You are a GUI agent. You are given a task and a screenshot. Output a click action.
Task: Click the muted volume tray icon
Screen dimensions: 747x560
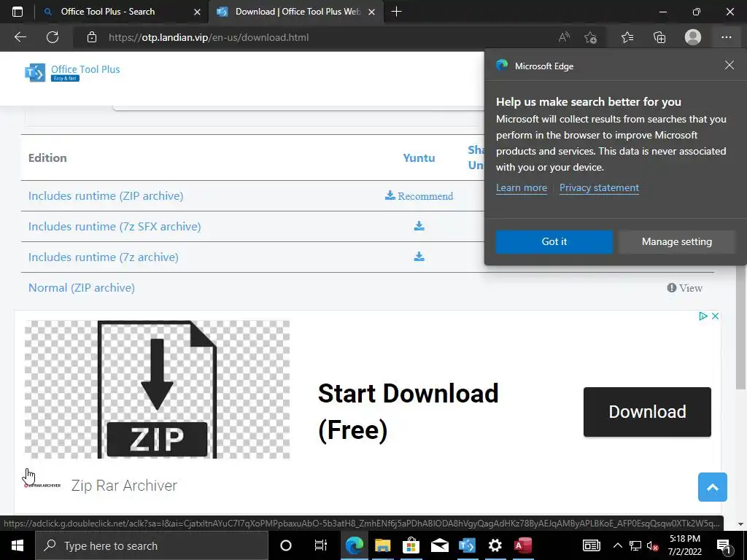pos(652,545)
